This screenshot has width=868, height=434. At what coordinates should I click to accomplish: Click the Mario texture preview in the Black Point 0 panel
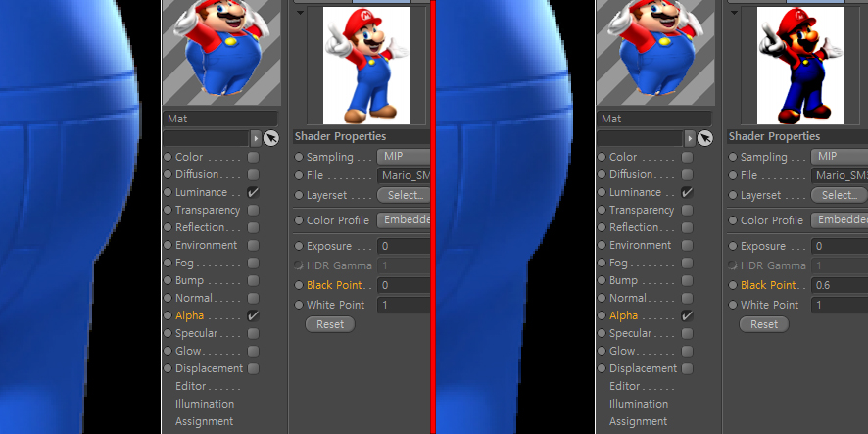pyautogui.click(x=365, y=66)
